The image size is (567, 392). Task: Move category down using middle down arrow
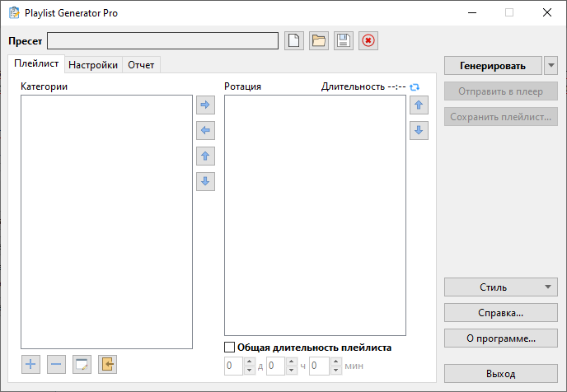coord(205,181)
